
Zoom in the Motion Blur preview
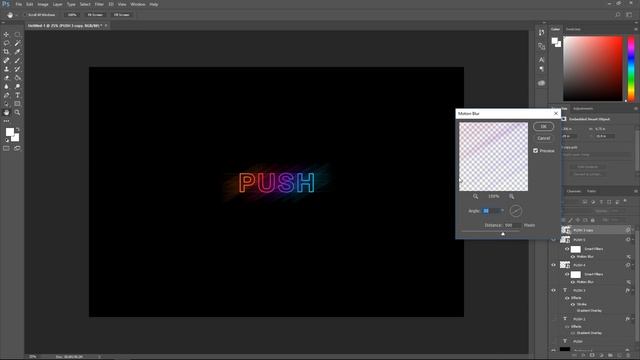coord(511,196)
